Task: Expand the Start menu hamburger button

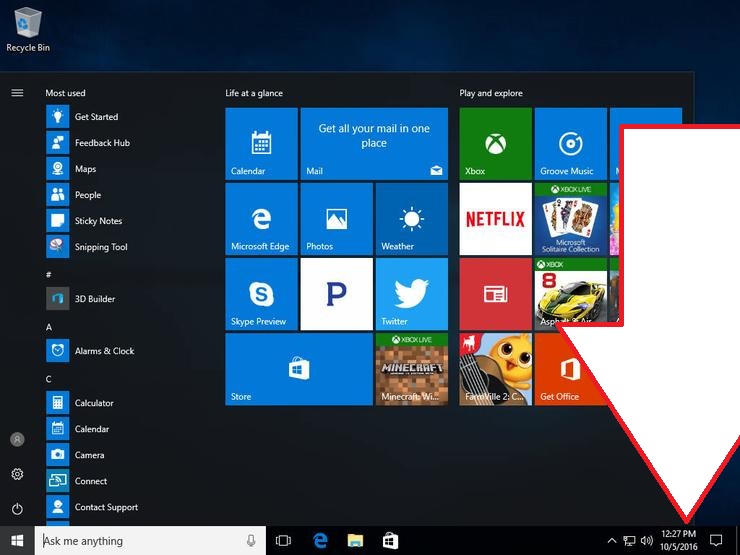Action: (x=17, y=92)
